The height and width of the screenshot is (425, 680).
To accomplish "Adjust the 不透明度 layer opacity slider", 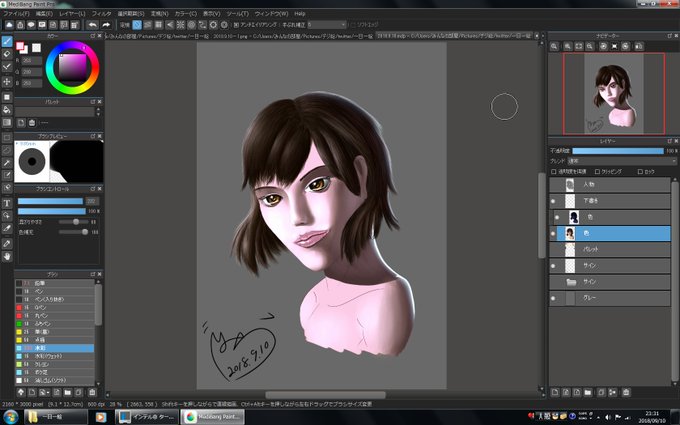I will click(x=618, y=151).
